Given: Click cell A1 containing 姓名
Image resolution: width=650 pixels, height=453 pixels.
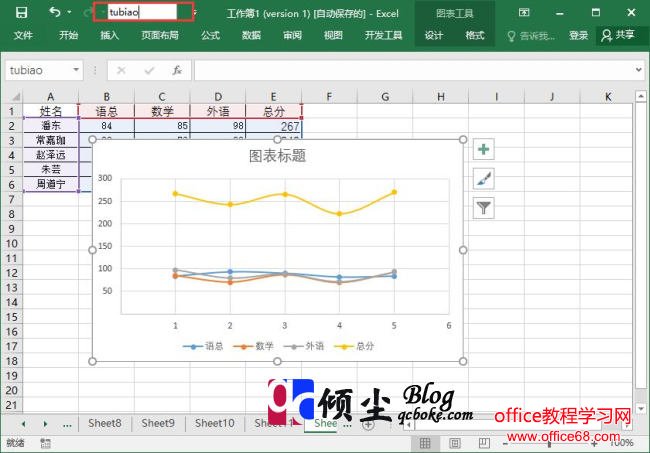Looking at the screenshot, I should (51, 111).
